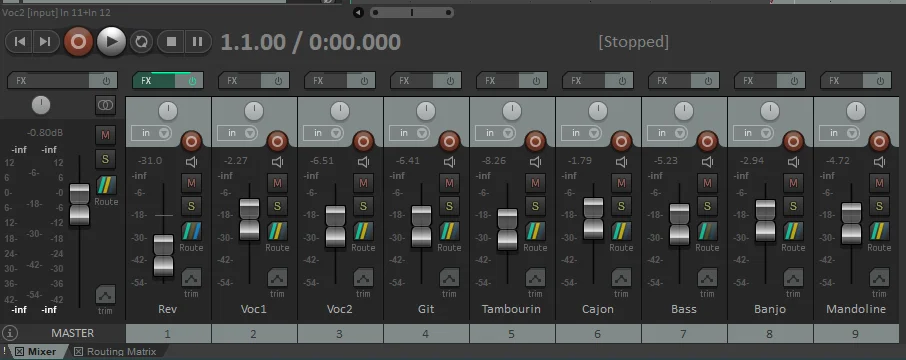This screenshot has width=906, height=360.
Task: Solo the master track
Action: (106, 159)
